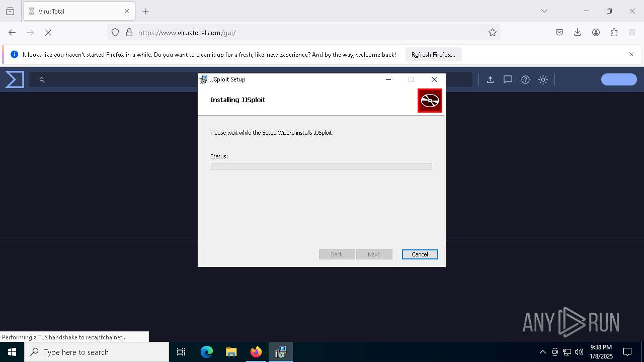Click the VirusTotal logo icon
644x362 pixels.
click(15, 79)
